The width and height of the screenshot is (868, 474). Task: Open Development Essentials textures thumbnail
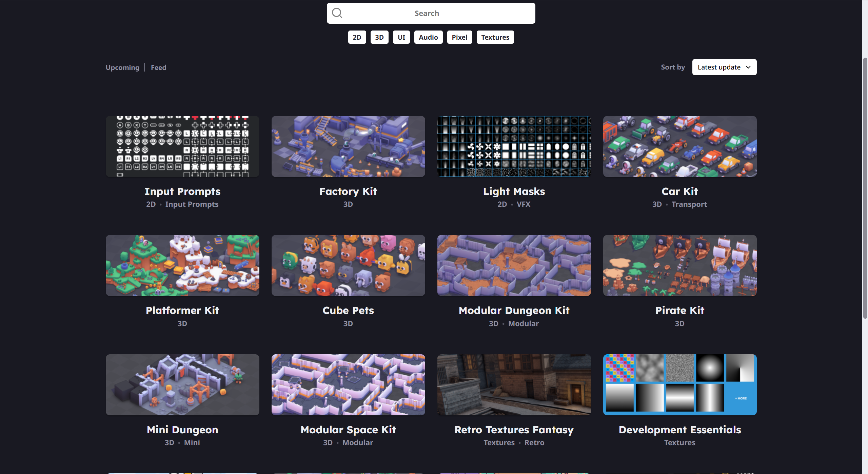click(680, 385)
